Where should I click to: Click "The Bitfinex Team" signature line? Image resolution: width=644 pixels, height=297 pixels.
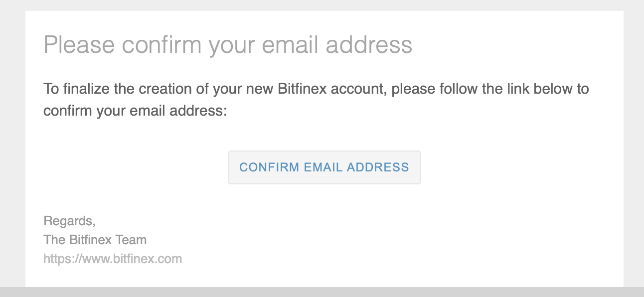pos(95,240)
